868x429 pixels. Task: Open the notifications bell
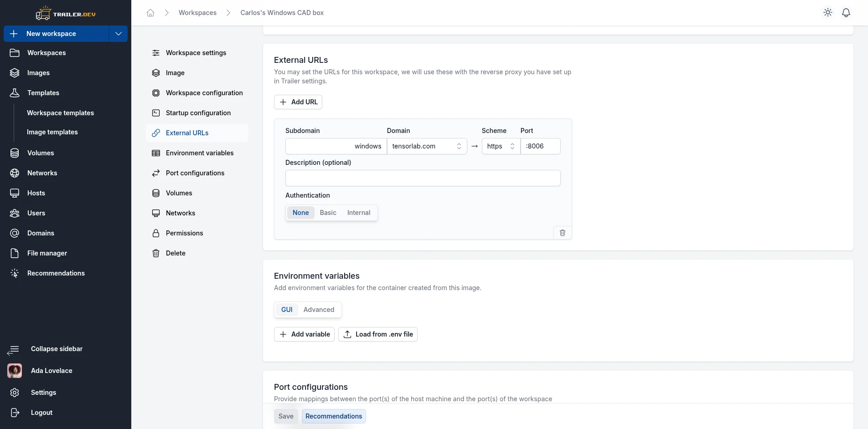coord(846,13)
